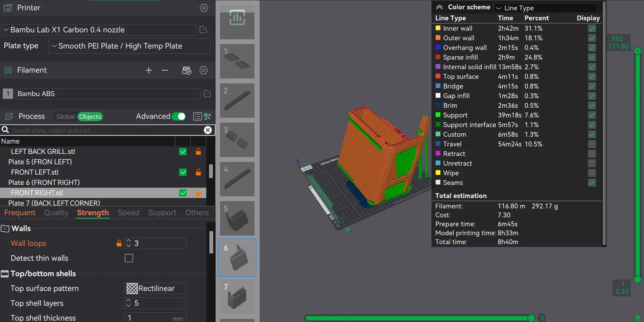This screenshot has height=322, width=644.
Task: Show Travel moves via Display checkbox
Action: [x=592, y=144]
